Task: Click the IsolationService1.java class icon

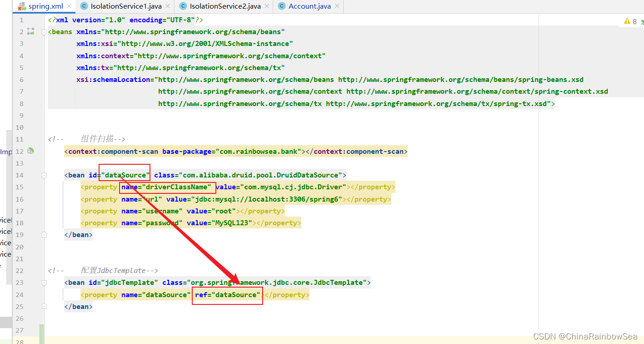Action: (84, 6)
